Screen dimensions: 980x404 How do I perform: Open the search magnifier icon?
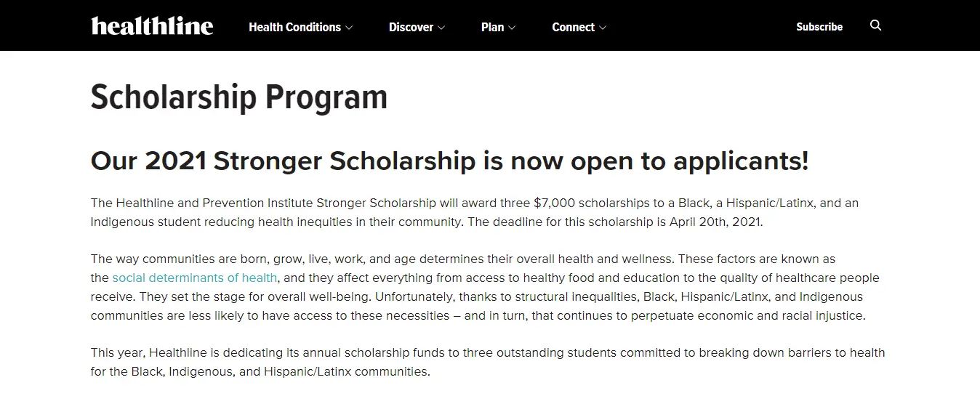[x=875, y=25]
